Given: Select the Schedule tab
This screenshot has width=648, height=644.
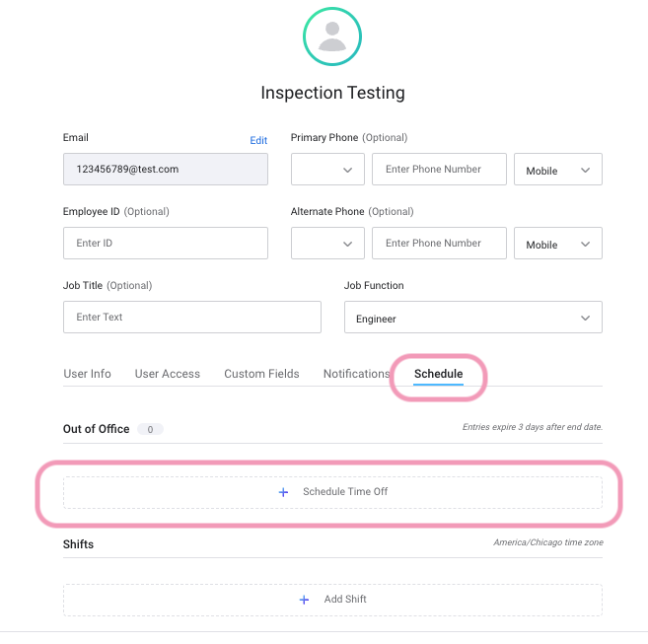Looking at the screenshot, I should [439, 374].
